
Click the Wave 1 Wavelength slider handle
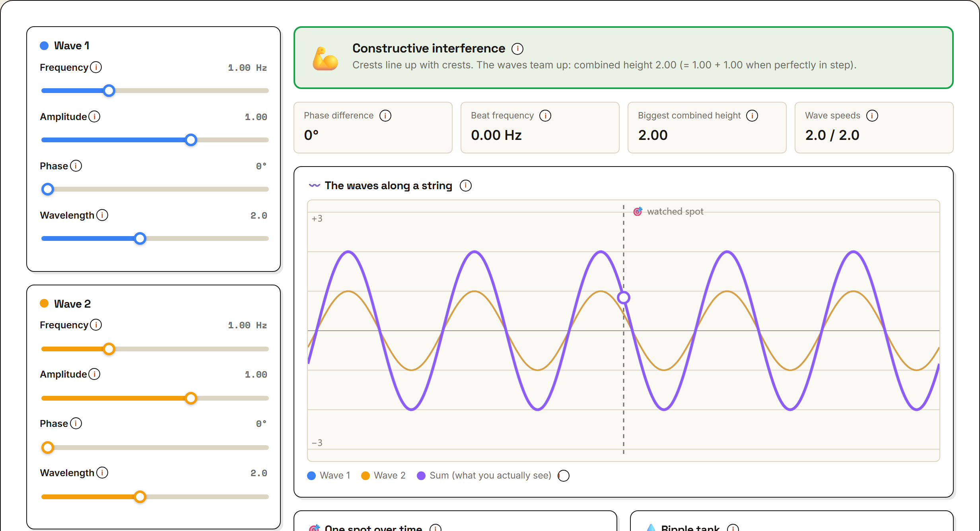140,238
